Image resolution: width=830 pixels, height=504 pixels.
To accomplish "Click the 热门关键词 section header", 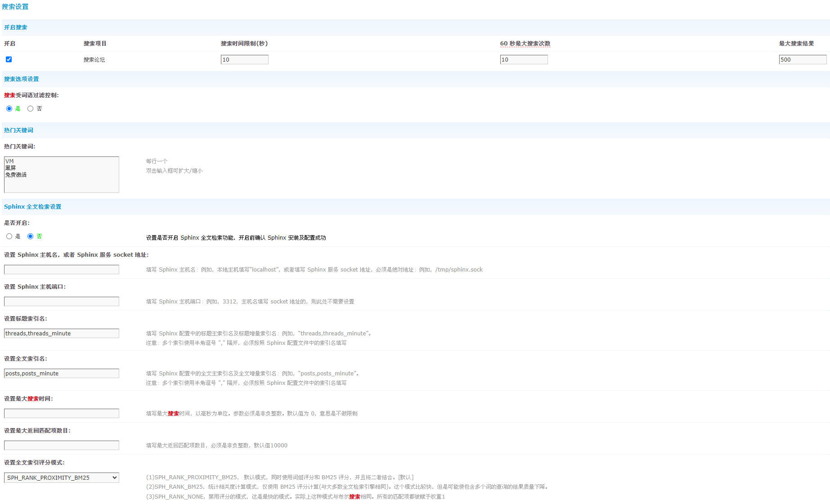I will (18, 130).
